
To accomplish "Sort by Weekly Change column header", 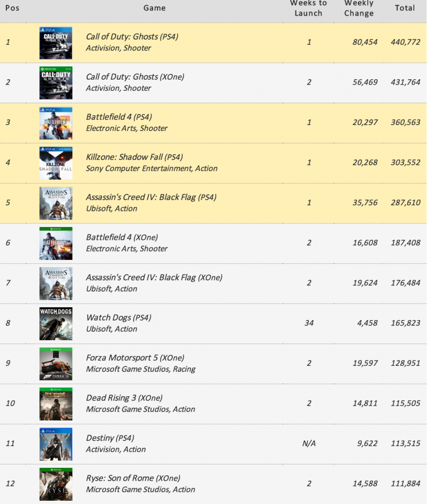I will click(x=359, y=8).
